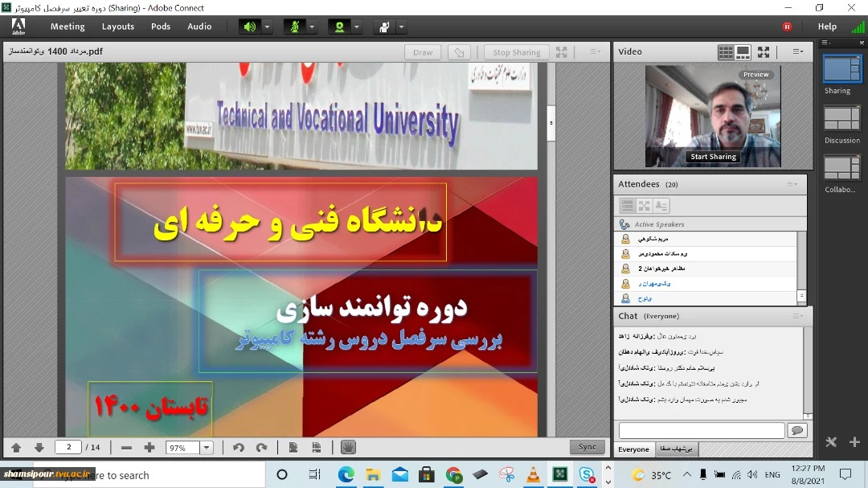
Task: Open the Pods menu
Action: tap(161, 26)
